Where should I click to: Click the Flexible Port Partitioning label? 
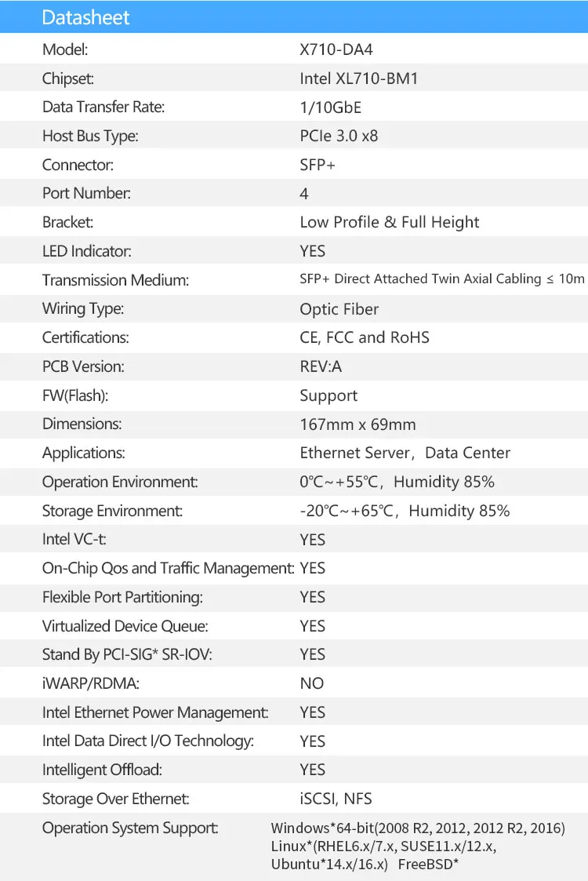[122, 597]
